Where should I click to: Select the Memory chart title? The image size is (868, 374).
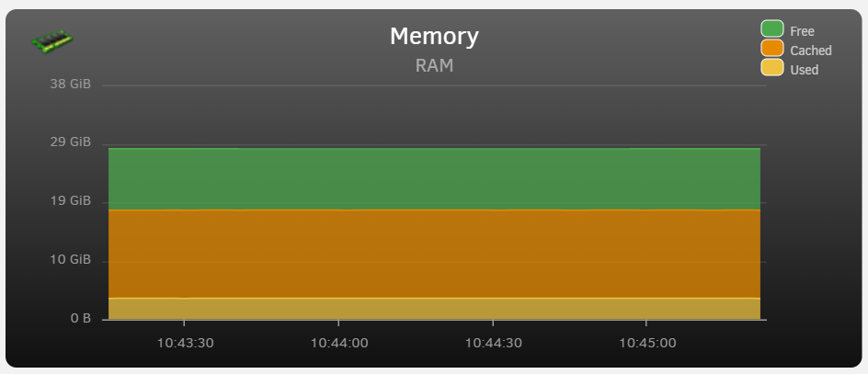(x=434, y=37)
